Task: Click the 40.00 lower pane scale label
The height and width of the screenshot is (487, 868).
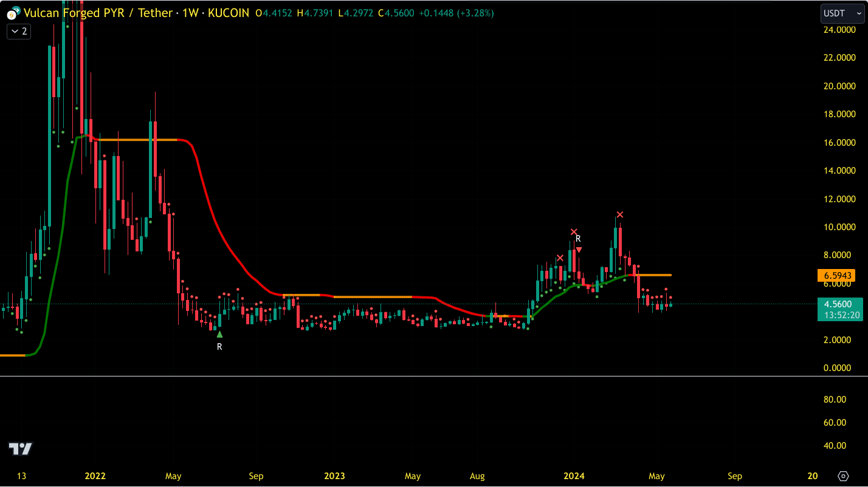Action: pyautogui.click(x=835, y=446)
